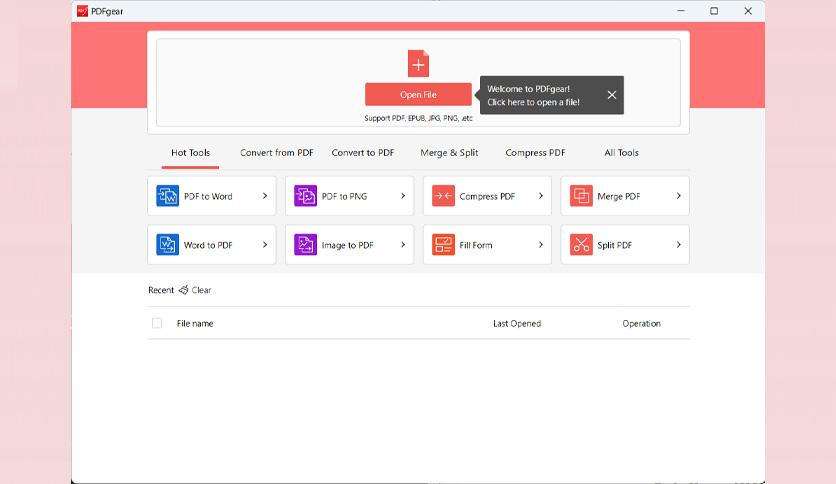Expand the Fill Form chevron arrow
The height and width of the screenshot is (484, 836).
coord(541,245)
